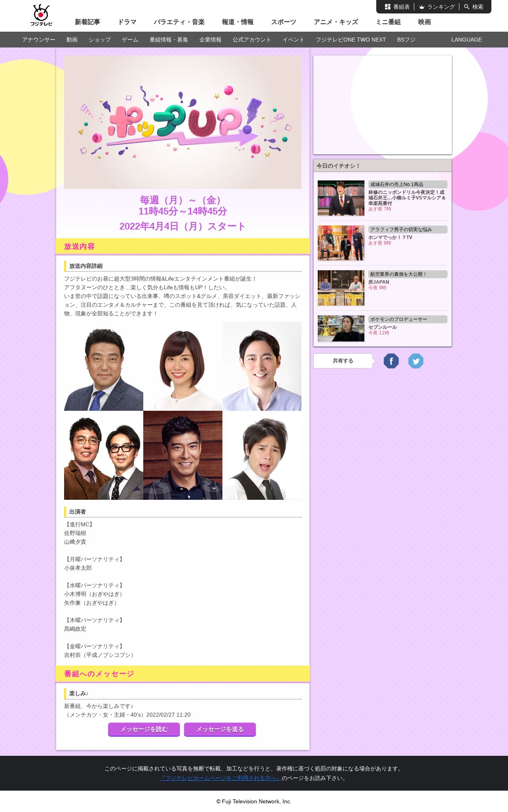Click 吉村崇（平成ノブシコブシ） cast name

pyautogui.click(x=100, y=655)
